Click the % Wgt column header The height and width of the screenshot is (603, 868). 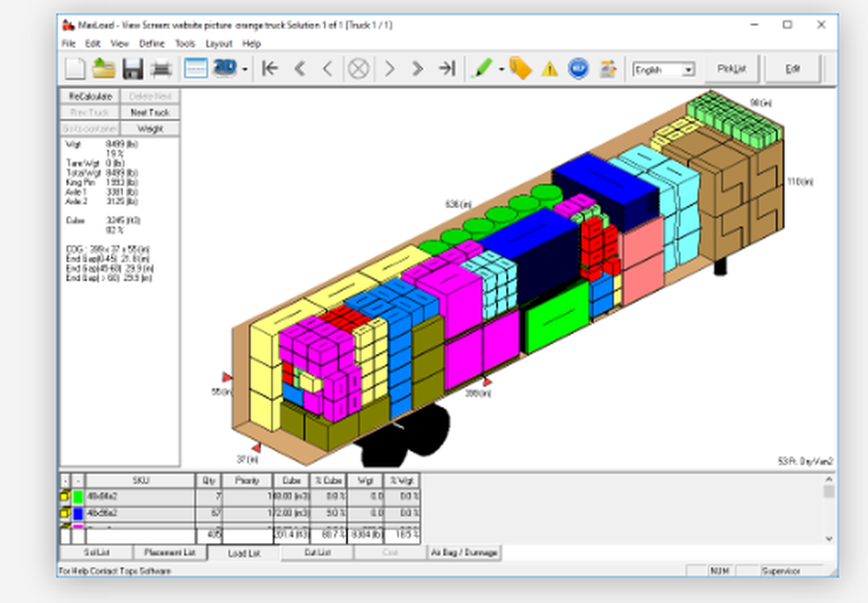coord(402,481)
